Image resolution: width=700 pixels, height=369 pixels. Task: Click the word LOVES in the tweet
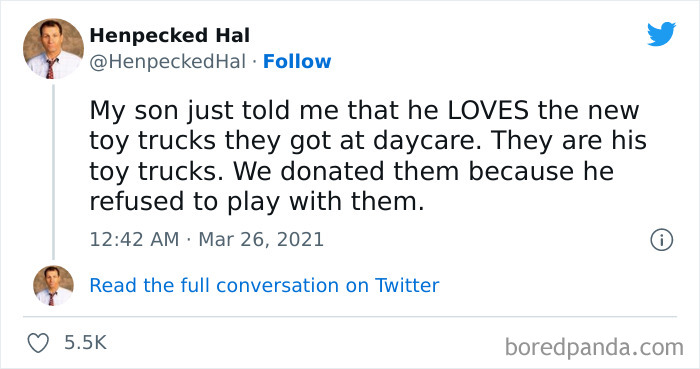pyautogui.click(x=488, y=110)
